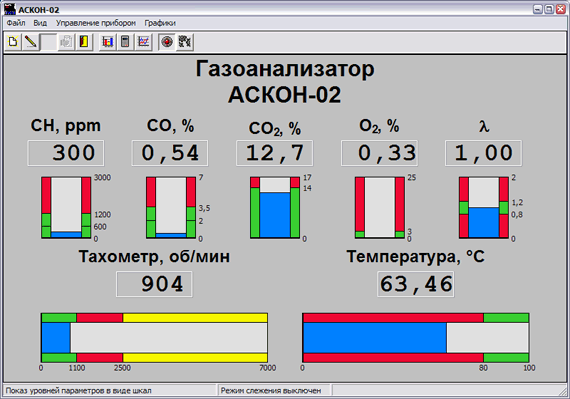
Task: Click the blank toolbar button beside pencil
Action: tap(48, 42)
